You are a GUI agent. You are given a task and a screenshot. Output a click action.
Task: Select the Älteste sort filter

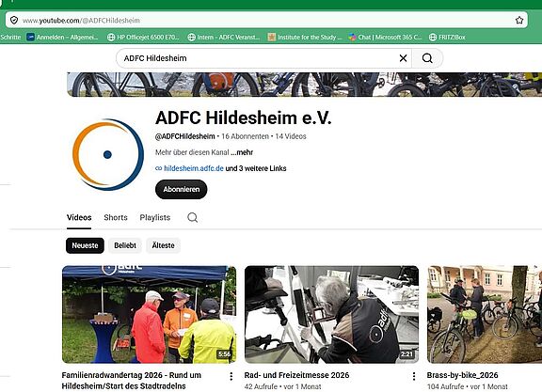[163, 245]
